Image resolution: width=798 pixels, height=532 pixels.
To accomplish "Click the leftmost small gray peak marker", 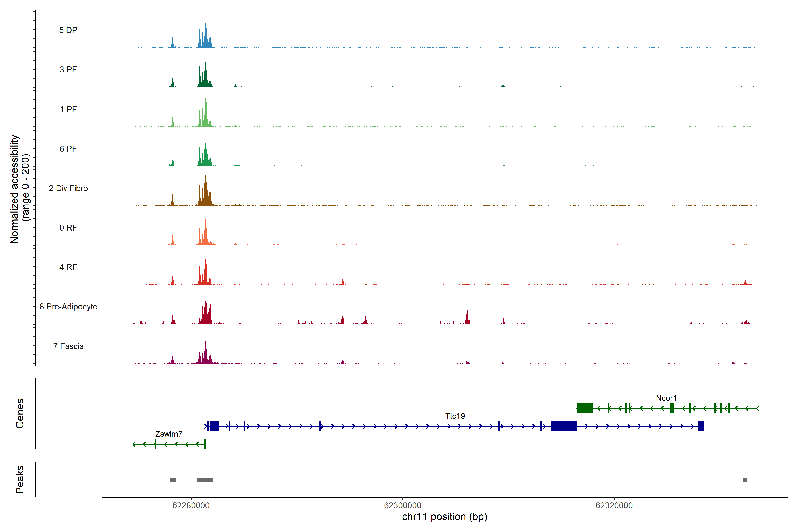I will click(173, 480).
